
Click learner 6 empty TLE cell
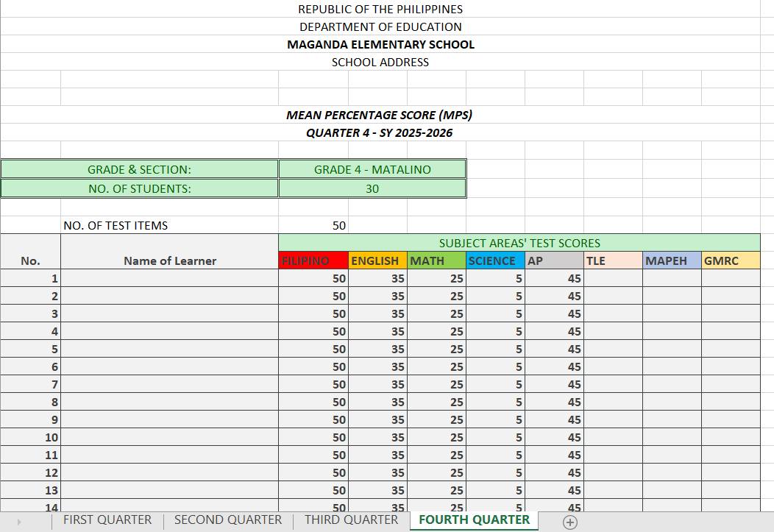coord(613,366)
